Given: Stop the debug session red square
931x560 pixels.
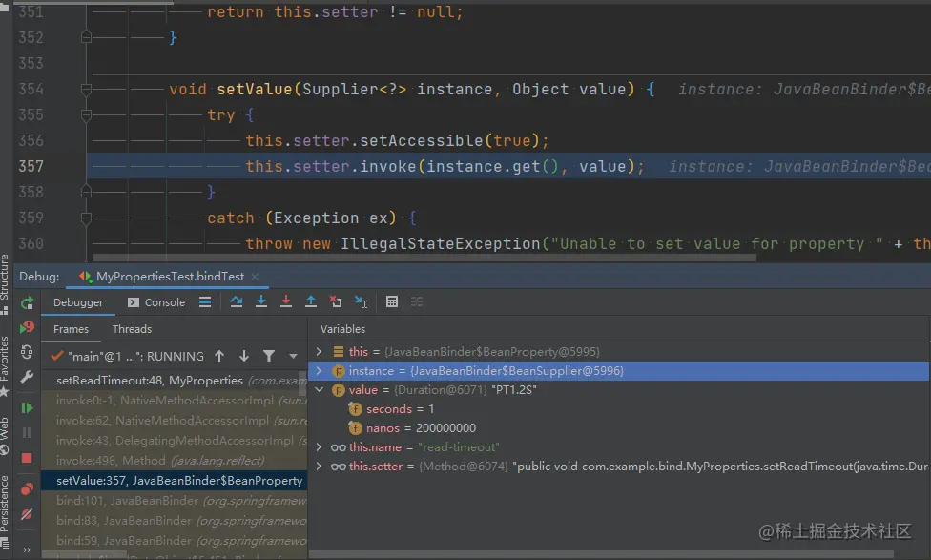Looking at the screenshot, I should pyautogui.click(x=27, y=458).
